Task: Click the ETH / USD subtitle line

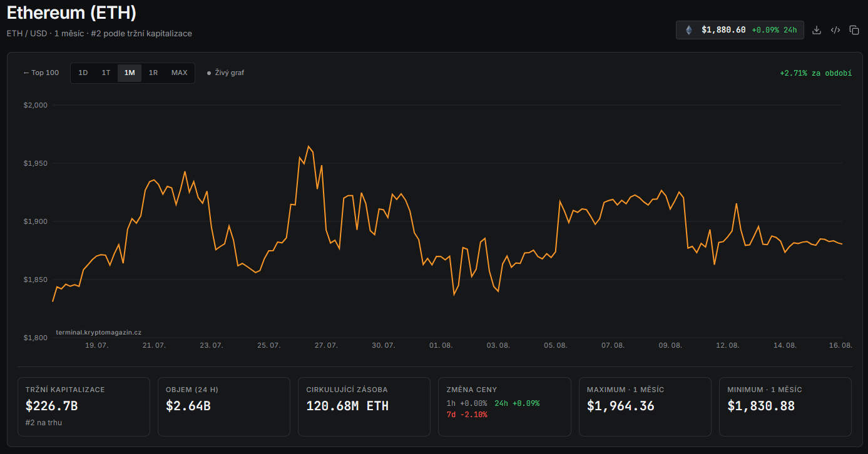Action: (100, 33)
